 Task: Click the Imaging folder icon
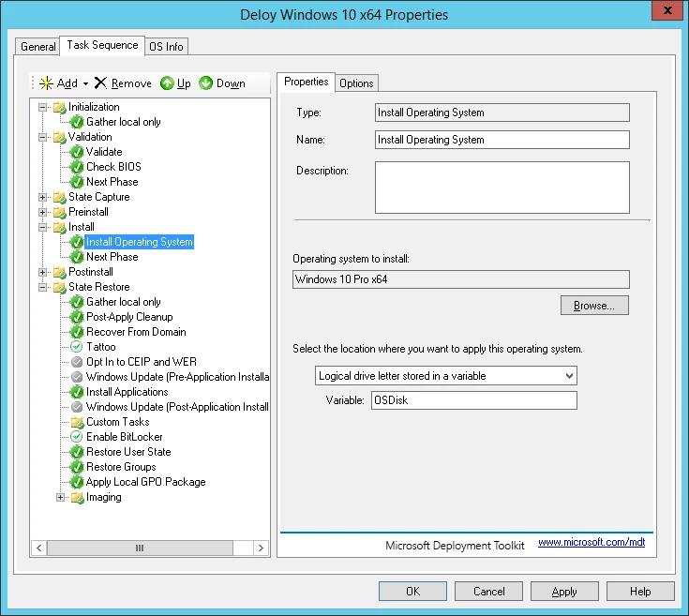pos(77,497)
